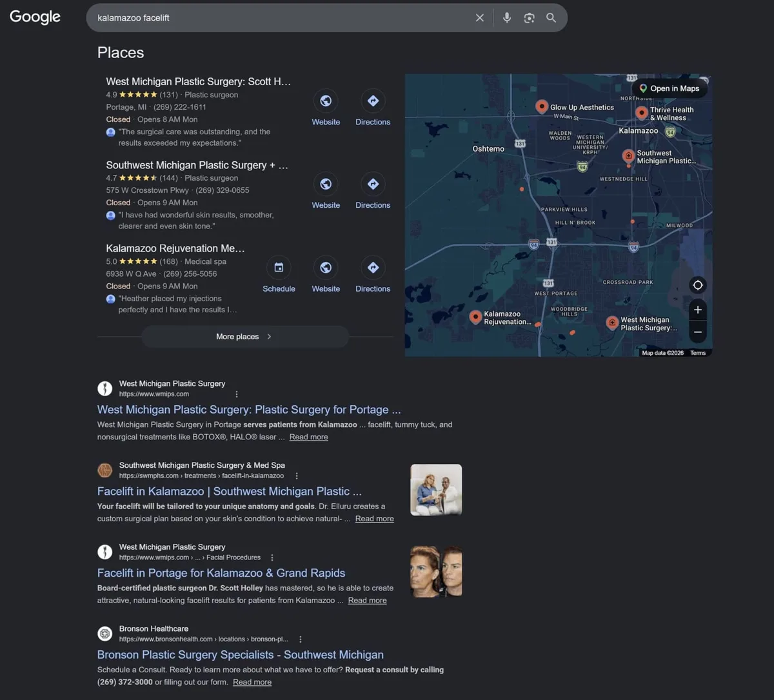Go to Google homepage via logo
This screenshot has height=700, width=774.
tap(35, 17)
